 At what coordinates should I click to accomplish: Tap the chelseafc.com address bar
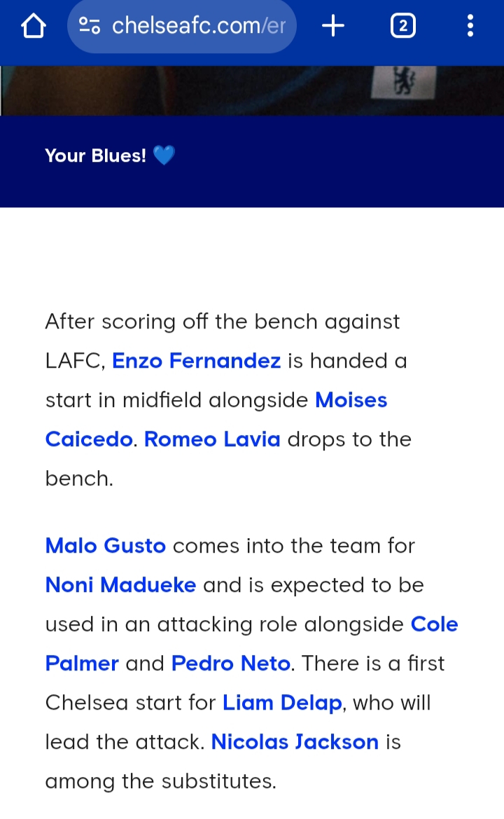[x=181, y=26]
